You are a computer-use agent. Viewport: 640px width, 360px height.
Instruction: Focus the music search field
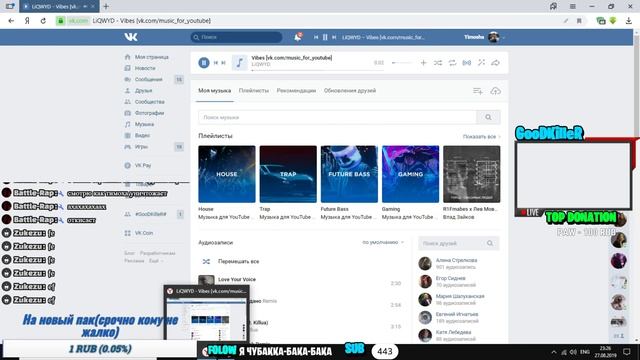click(337, 117)
